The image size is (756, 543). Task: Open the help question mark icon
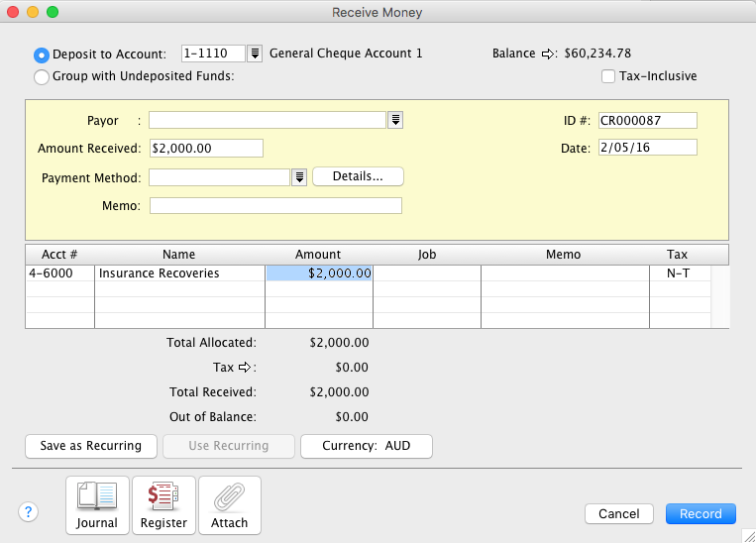28,512
